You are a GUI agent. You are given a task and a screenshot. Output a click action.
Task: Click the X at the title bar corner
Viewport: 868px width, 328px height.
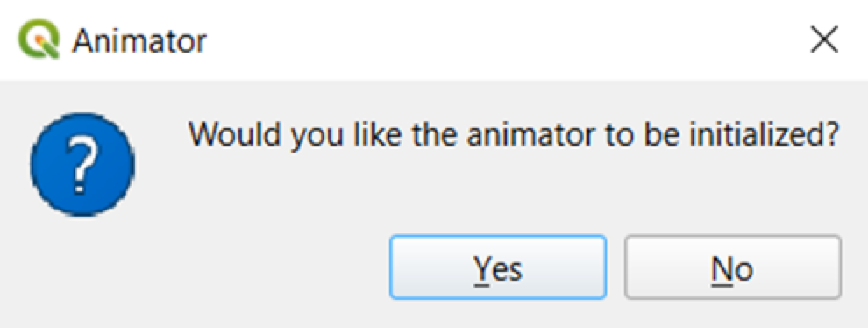pyautogui.click(x=823, y=40)
